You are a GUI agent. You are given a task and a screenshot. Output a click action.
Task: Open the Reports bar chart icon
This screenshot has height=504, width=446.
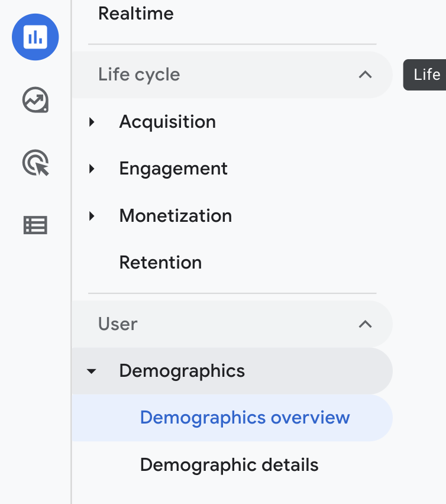tap(35, 37)
